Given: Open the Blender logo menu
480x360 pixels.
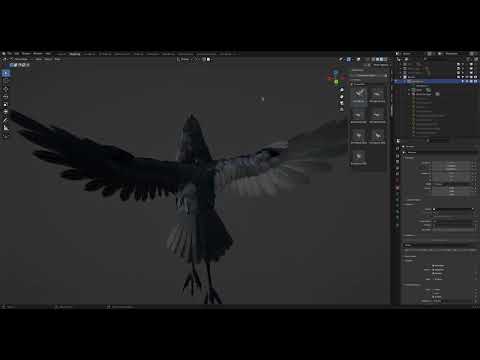Looking at the screenshot, I should pos(3,54).
